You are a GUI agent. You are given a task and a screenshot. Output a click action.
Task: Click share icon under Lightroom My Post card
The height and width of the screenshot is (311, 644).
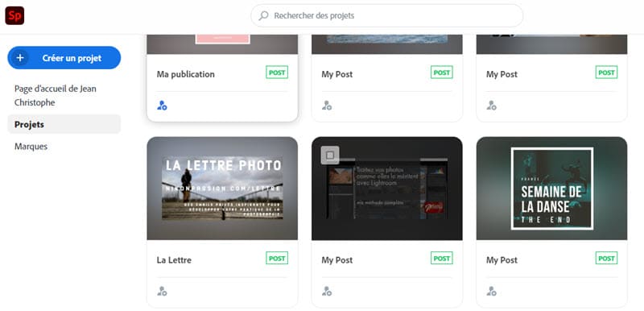pyautogui.click(x=327, y=292)
